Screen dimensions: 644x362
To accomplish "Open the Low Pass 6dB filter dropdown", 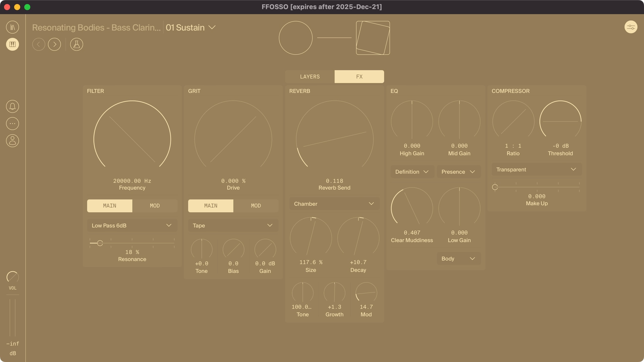I will [132, 225].
